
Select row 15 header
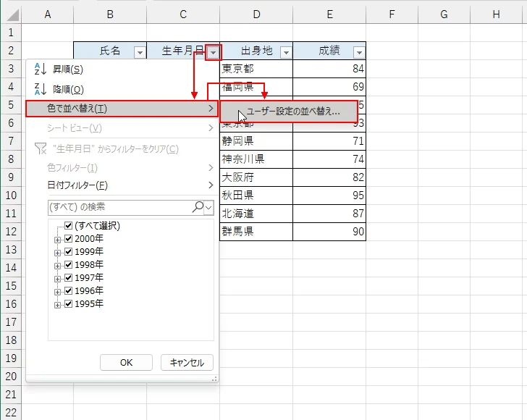11,286
